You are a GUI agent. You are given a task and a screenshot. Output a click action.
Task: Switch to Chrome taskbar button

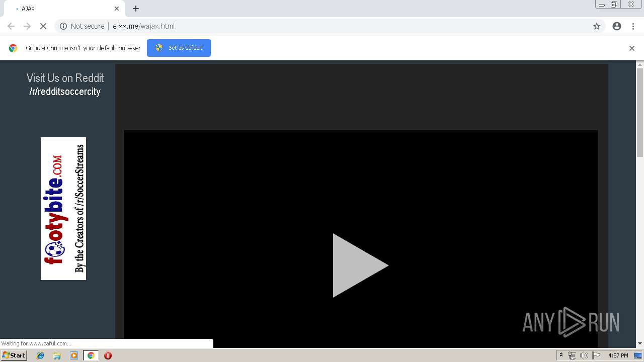(91, 355)
